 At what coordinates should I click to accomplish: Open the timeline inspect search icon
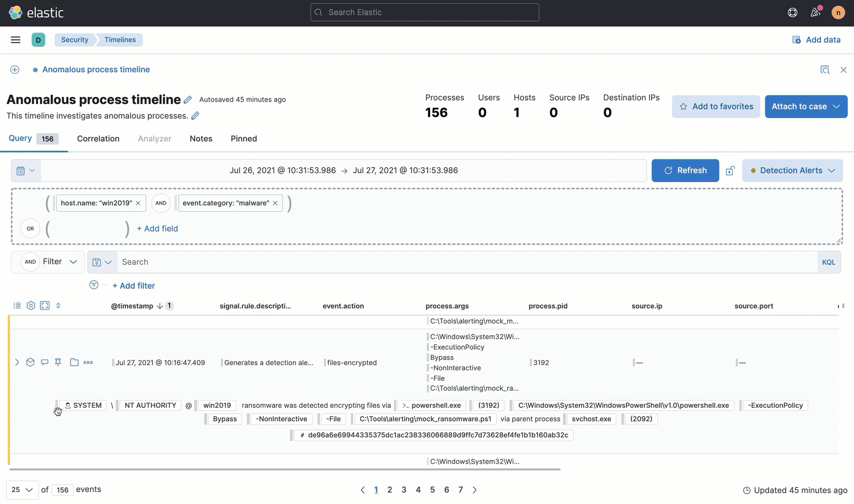(x=825, y=69)
